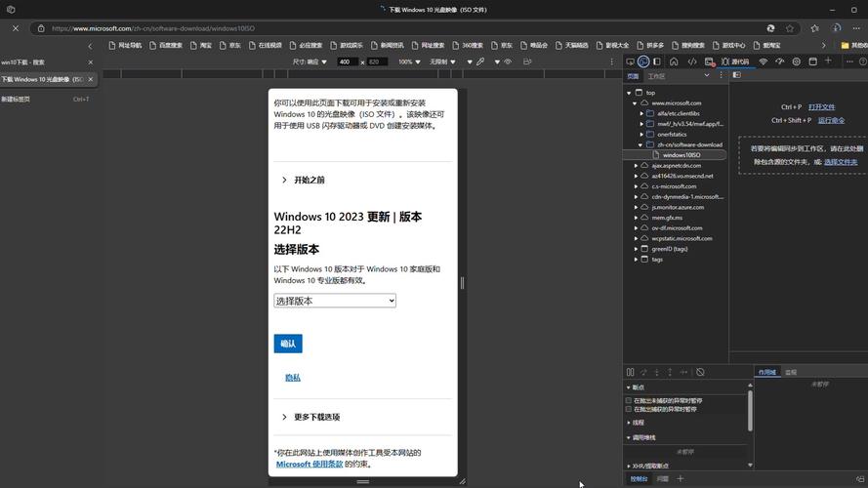The height and width of the screenshot is (488, 868).
Task: Click the browser address bar URL
Action: pyautogui.click(x=153, y=28)
